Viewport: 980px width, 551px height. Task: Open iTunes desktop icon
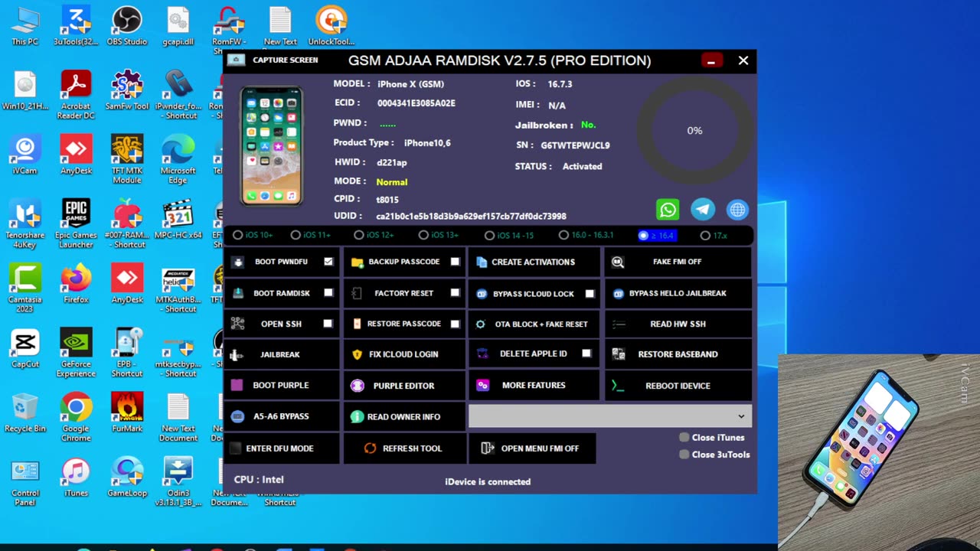(76, 477)
